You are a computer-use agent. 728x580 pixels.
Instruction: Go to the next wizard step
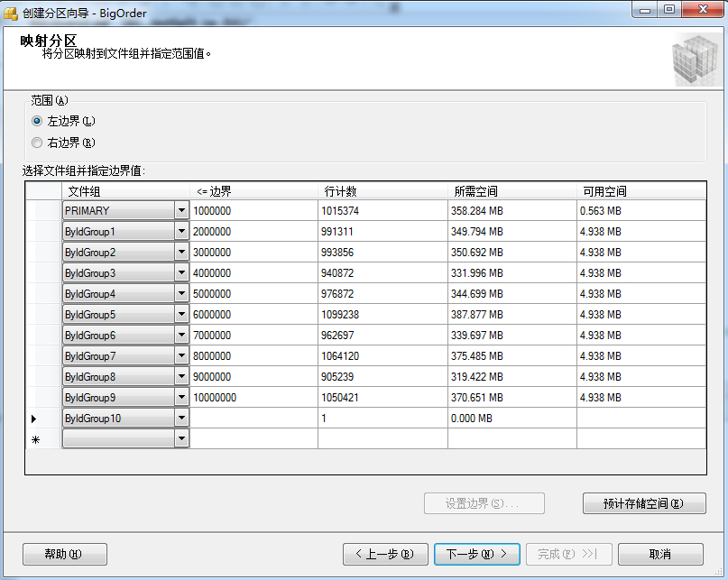tap(476, 554)
